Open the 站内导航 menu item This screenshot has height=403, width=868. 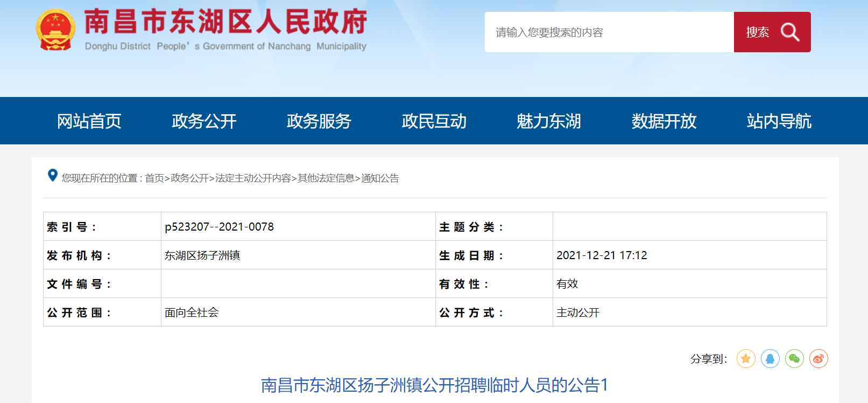[779, 121]
